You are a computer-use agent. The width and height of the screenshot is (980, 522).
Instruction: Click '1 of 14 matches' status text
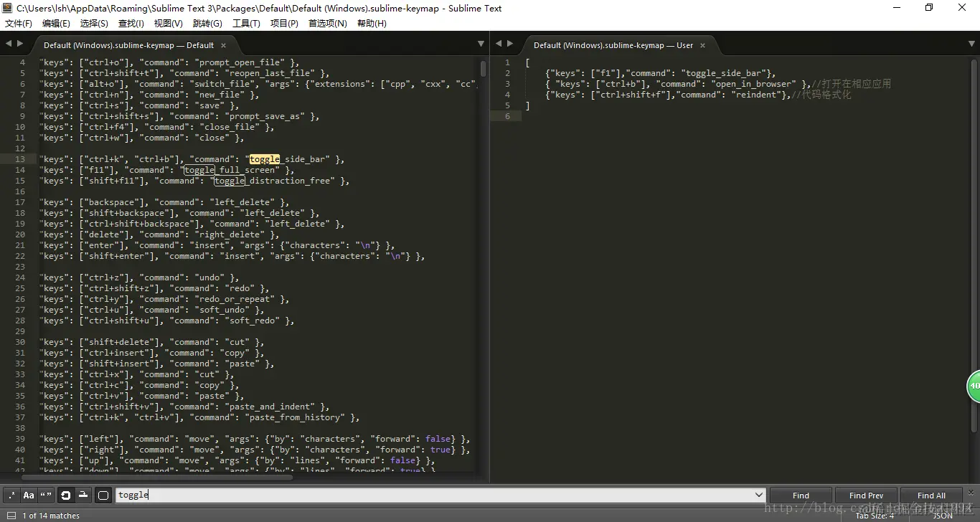(x=51, y=516)
